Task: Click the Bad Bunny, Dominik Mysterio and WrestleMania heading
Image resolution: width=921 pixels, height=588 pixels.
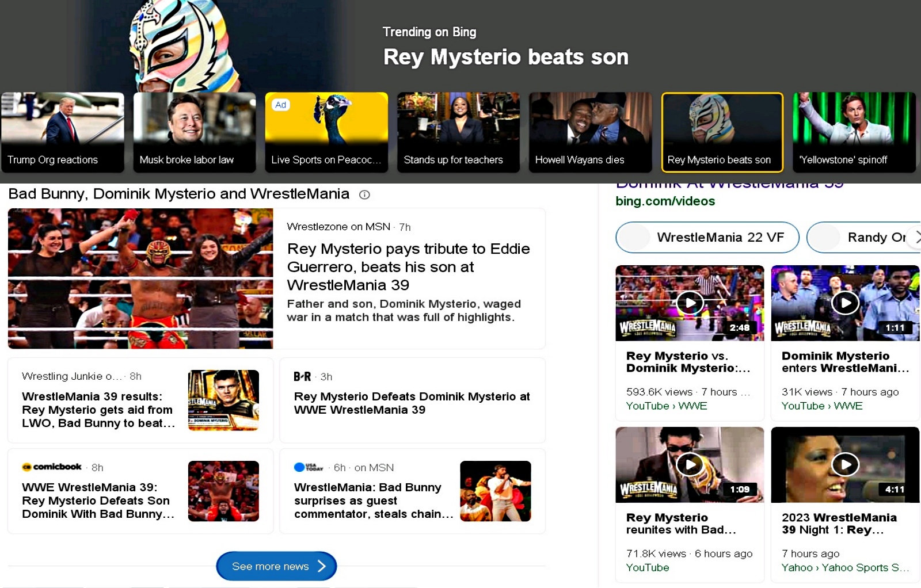Action: coord(178,194)
